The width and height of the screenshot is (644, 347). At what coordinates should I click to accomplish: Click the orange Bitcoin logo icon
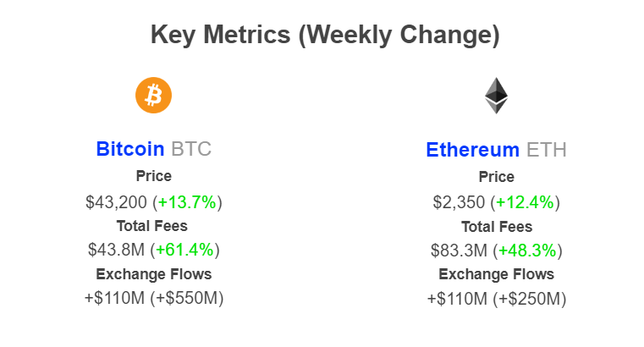pyautogui.click(x=154, y=96)
